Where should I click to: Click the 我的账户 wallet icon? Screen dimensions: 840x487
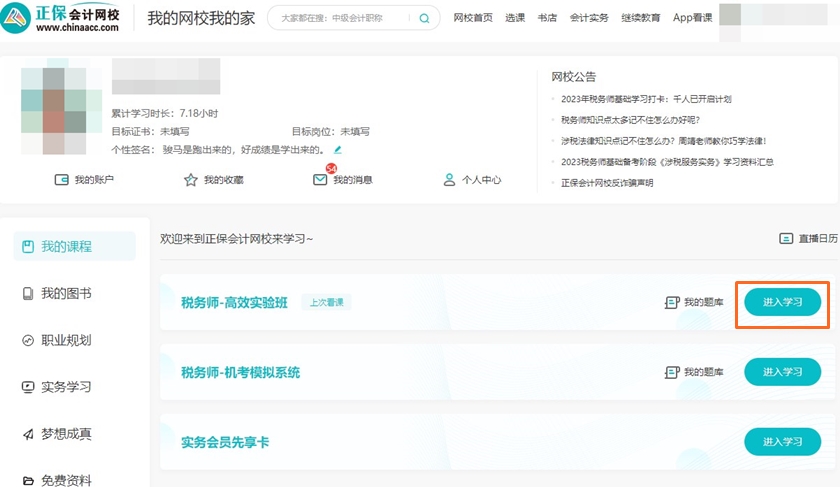(62, 179)
